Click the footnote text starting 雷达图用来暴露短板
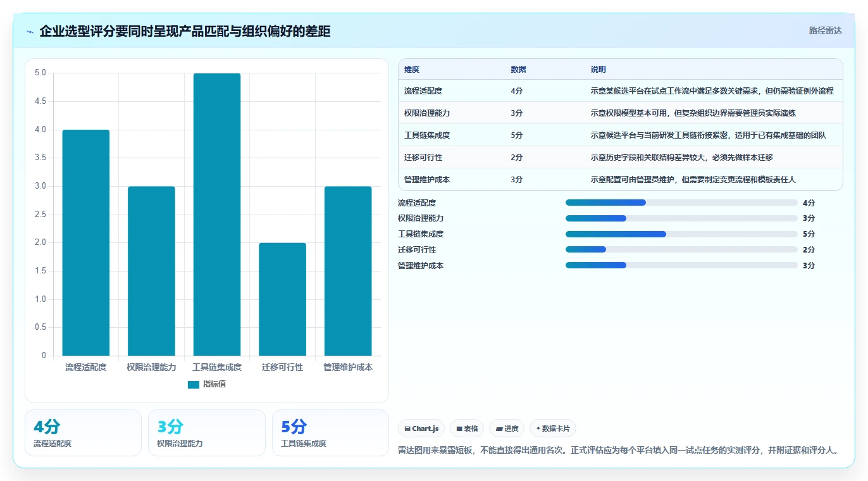The height and width of the screenshot is (481, 868). (619, 451)
